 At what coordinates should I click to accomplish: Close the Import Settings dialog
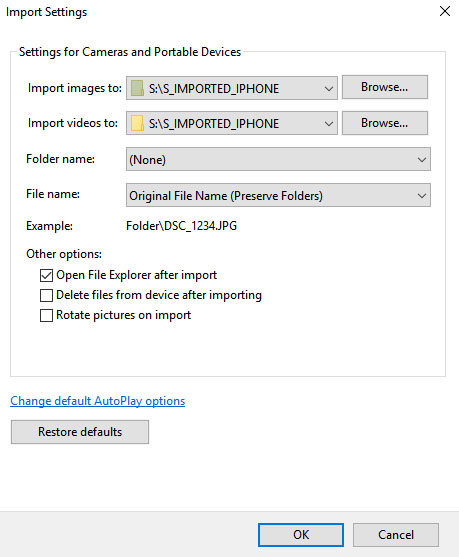tap(445, 11)
